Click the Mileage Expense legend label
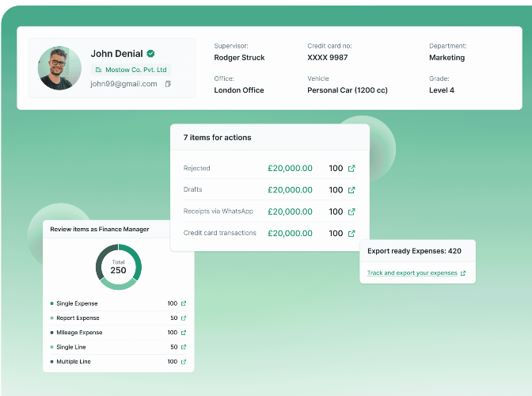The height and width of the screenshot is (396, 532). 79,333
